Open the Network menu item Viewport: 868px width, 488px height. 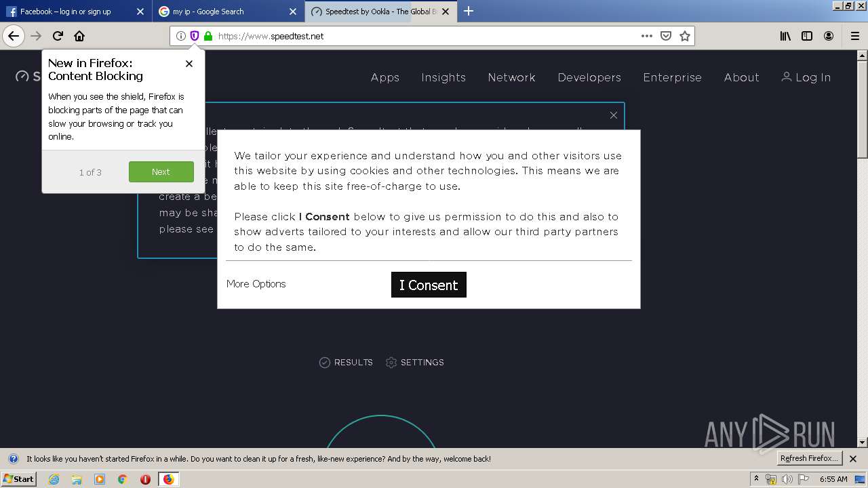pyautogui.click(x=512, y=77)
